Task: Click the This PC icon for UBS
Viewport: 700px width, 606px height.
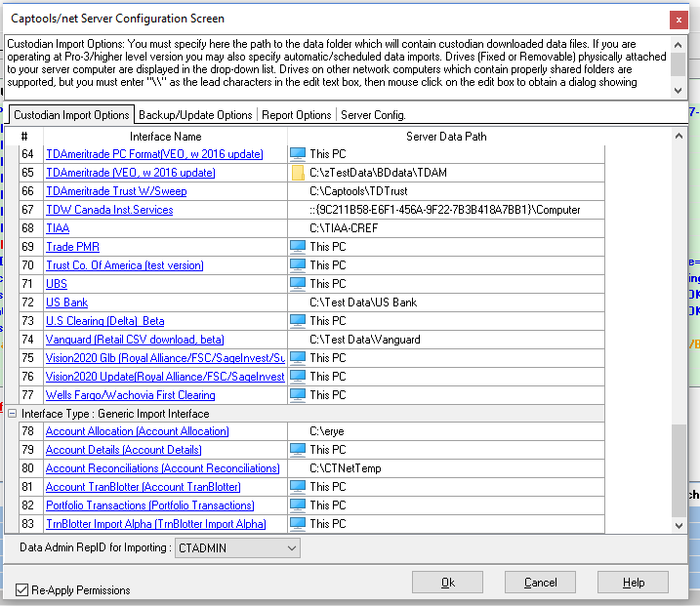Action: tap(298, 284)
